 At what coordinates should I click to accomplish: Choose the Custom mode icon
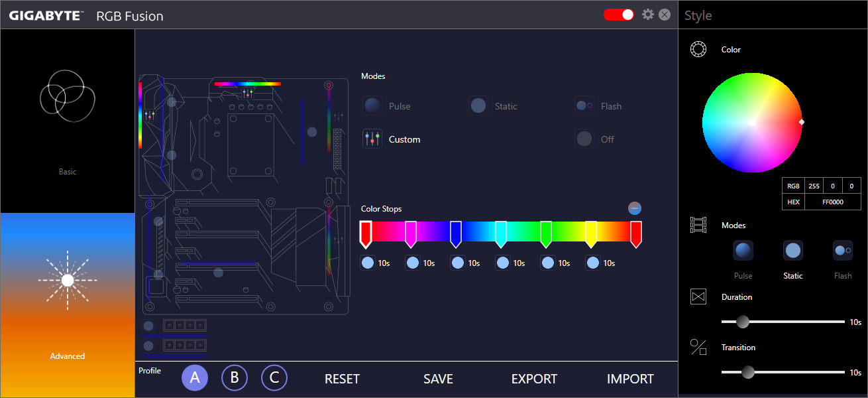tap(372, 139)
